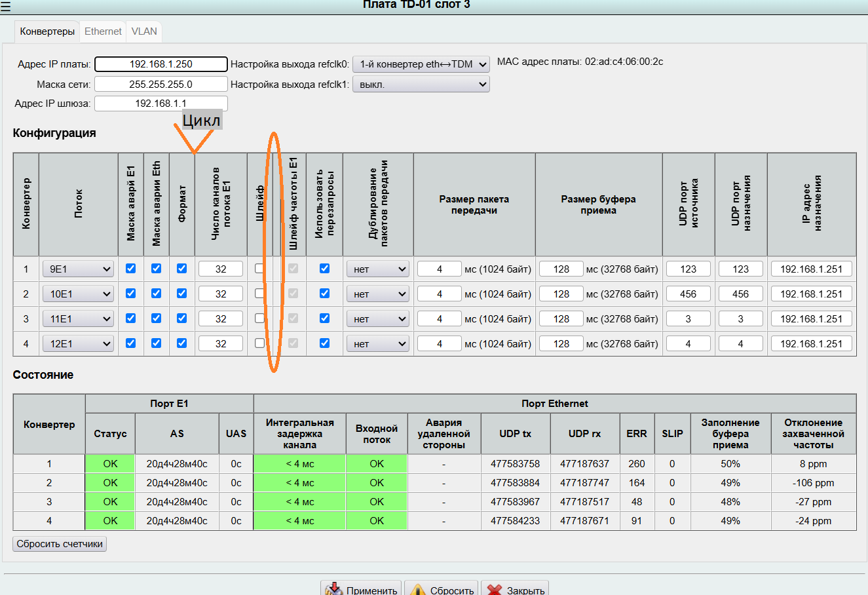
Task: Click the Порт Ethernet table header
Action: [555, 404]
